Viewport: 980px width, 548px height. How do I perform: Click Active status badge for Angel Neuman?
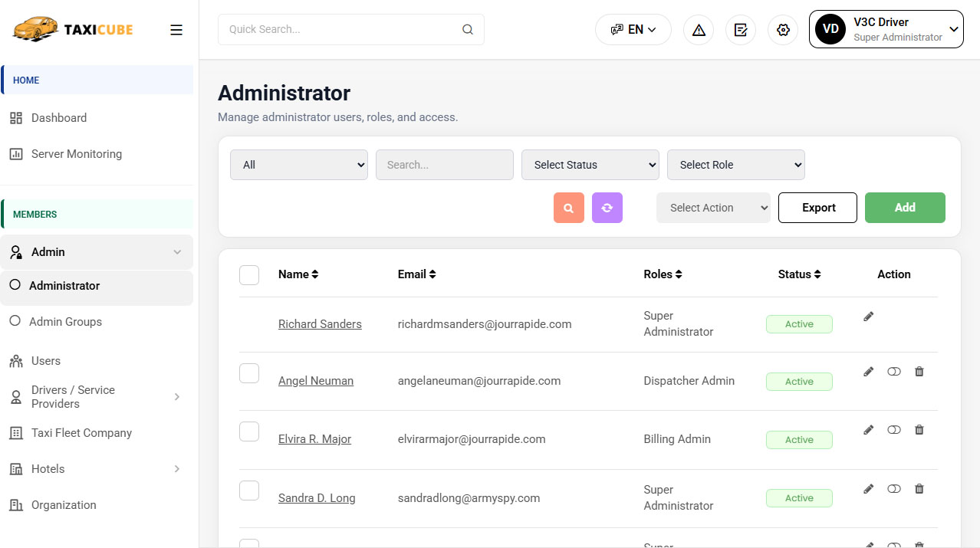tap(799, 382)
